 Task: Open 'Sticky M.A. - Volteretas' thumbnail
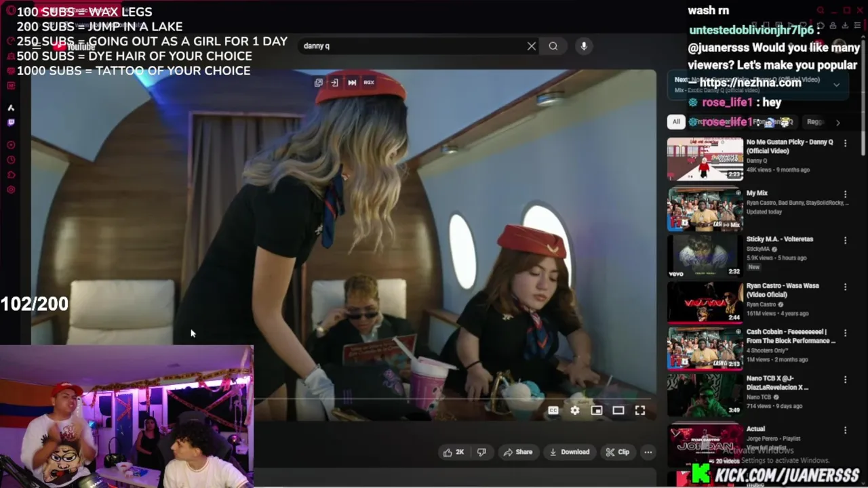tap(705, 256)
